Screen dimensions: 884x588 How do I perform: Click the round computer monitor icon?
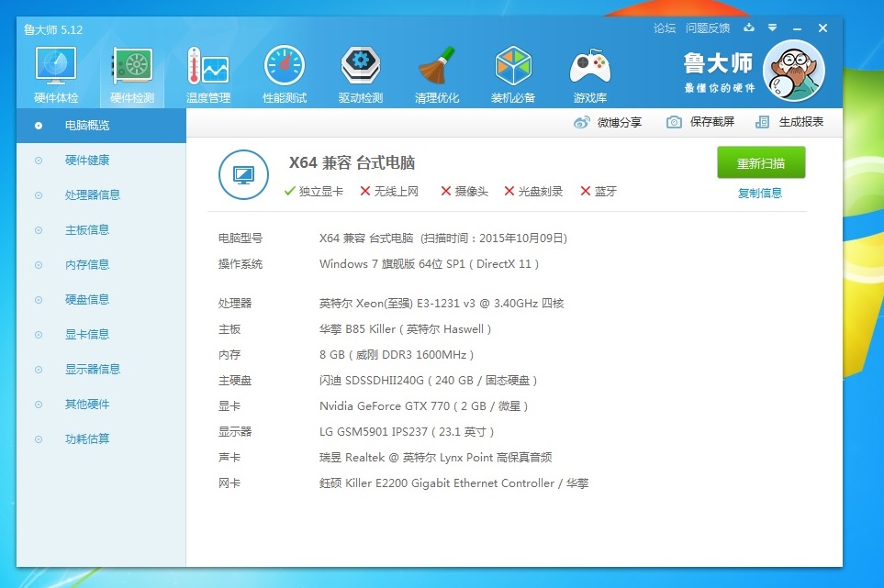243,174
